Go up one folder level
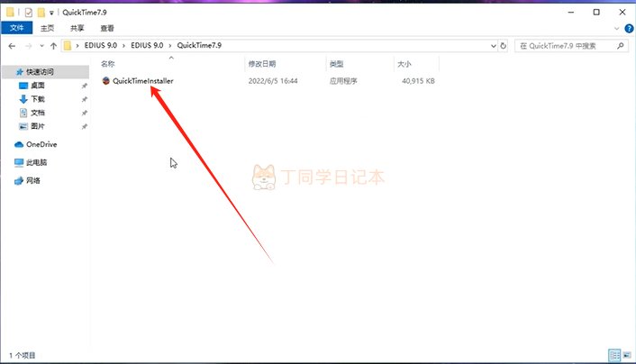 point(53,46)
